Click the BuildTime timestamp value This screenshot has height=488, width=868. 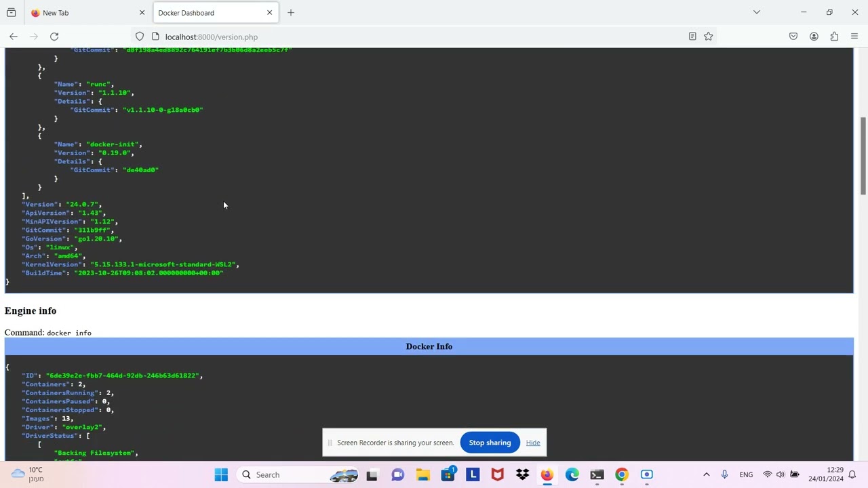coord(149,273)
